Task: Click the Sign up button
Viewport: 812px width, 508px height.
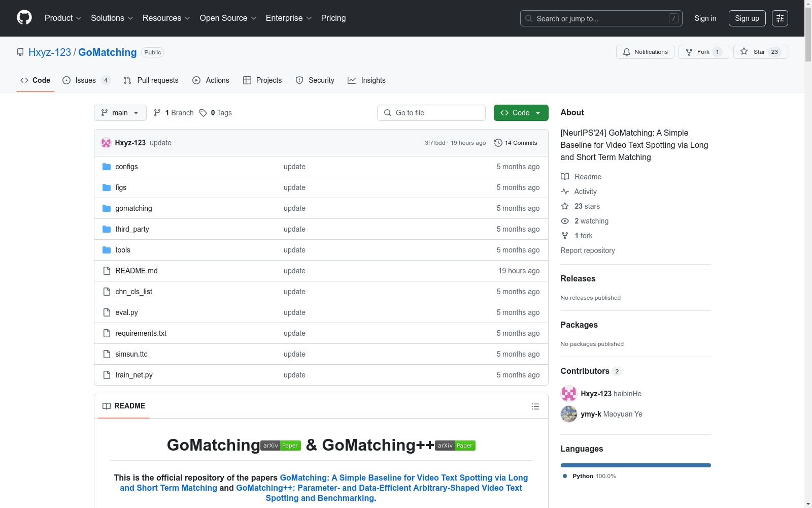Action: pos(747,18)
